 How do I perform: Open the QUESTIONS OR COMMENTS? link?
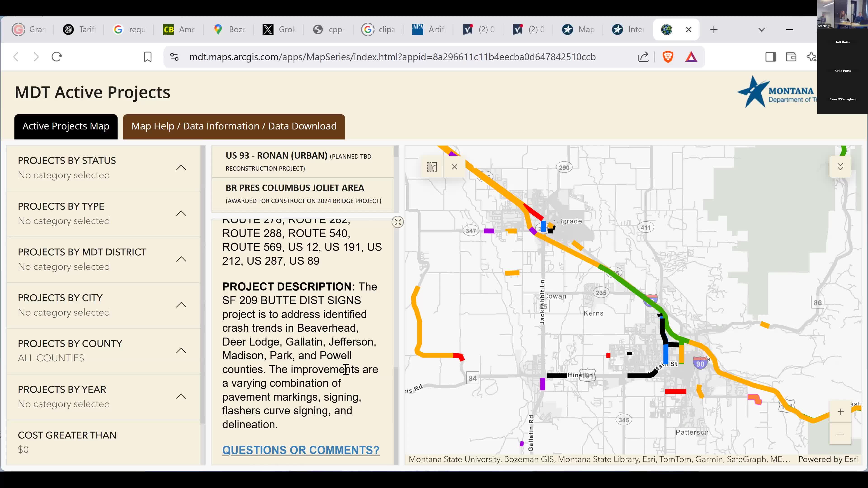301,450
